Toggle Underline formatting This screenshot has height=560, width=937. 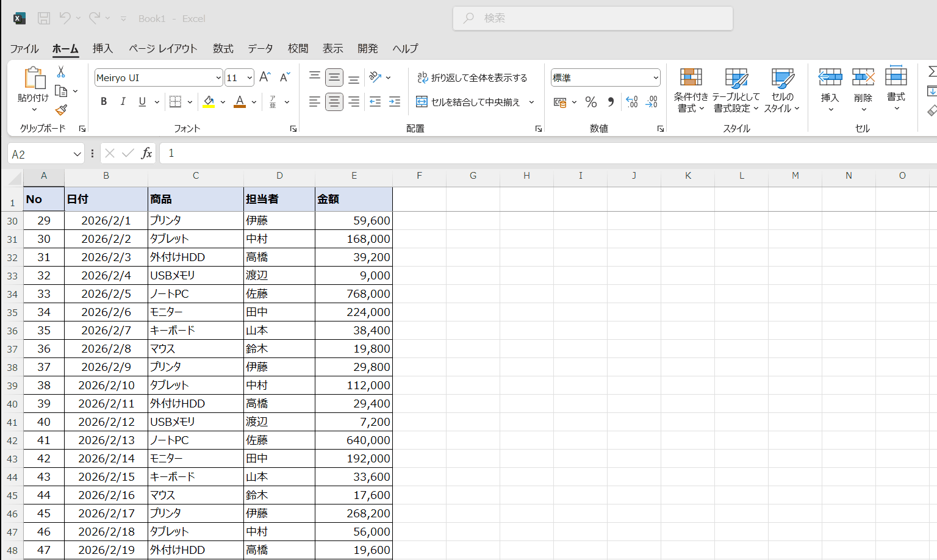tap(142, 102)
